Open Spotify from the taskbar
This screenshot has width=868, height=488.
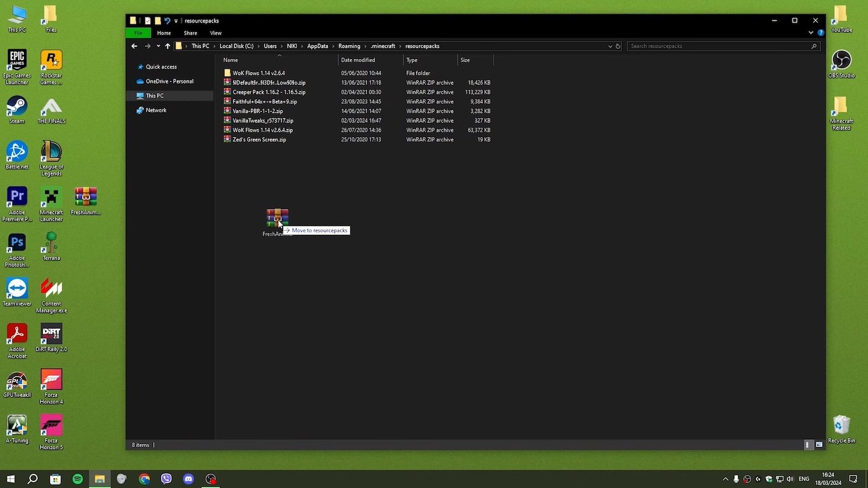pos(78,479)
